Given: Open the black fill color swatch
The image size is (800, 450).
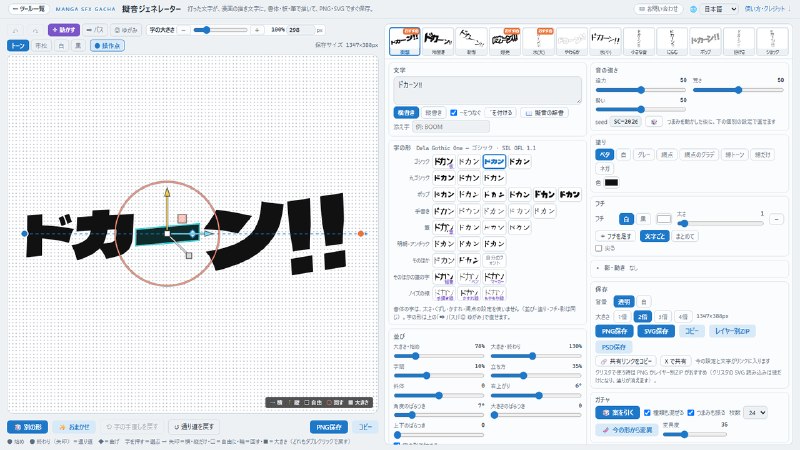Looking at the screenshot, I should point(611,182).
